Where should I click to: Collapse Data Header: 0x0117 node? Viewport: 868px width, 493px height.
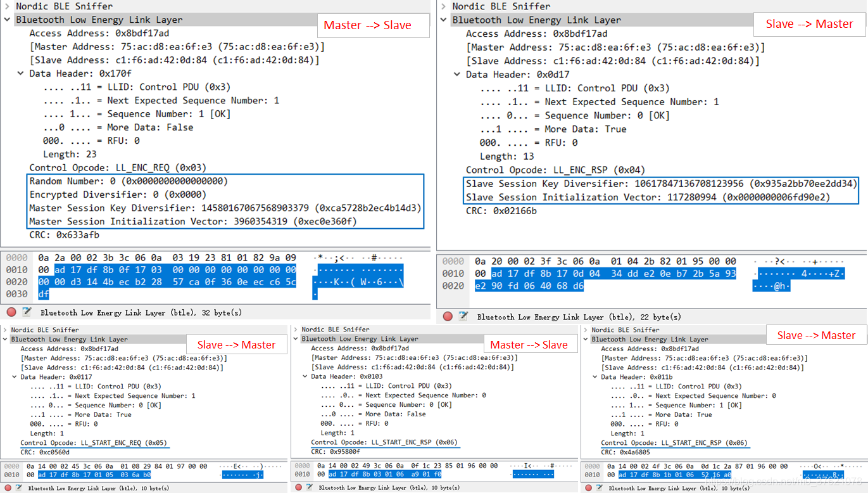click(15, 377)
